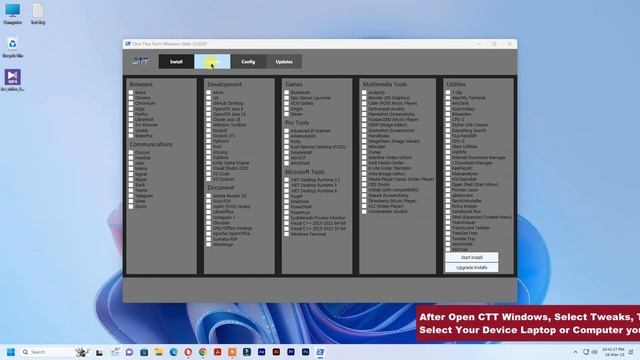
Task: Check the Steam checkbox
Action: pyautogui.click(x=287, y=114)
